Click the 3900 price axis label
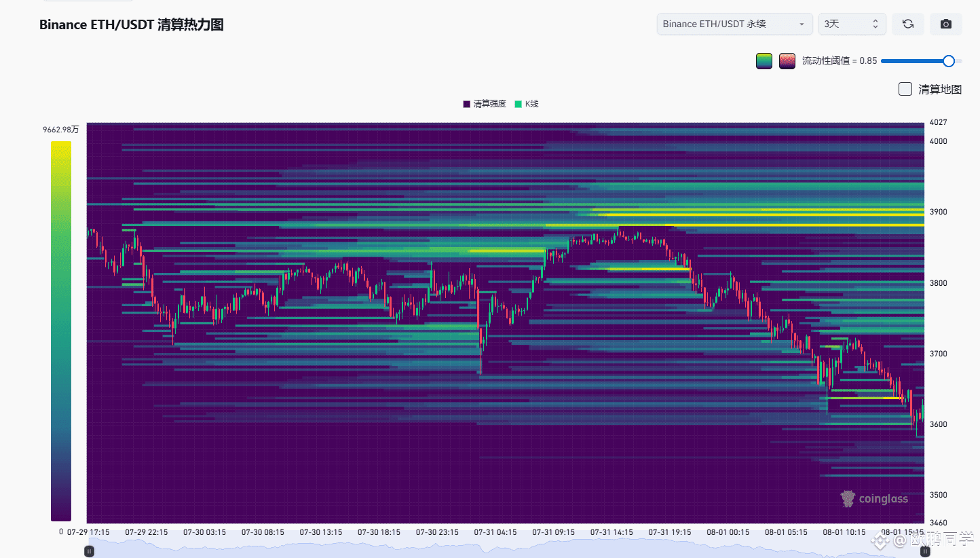The width and height of the screenshot is (980, 558). [939, 212]
